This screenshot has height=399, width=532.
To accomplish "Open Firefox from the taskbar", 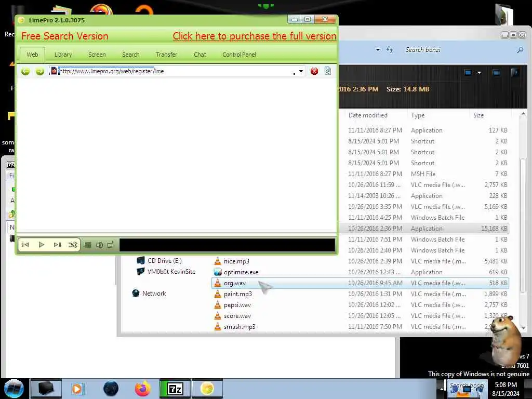I will tap(142, 389).
